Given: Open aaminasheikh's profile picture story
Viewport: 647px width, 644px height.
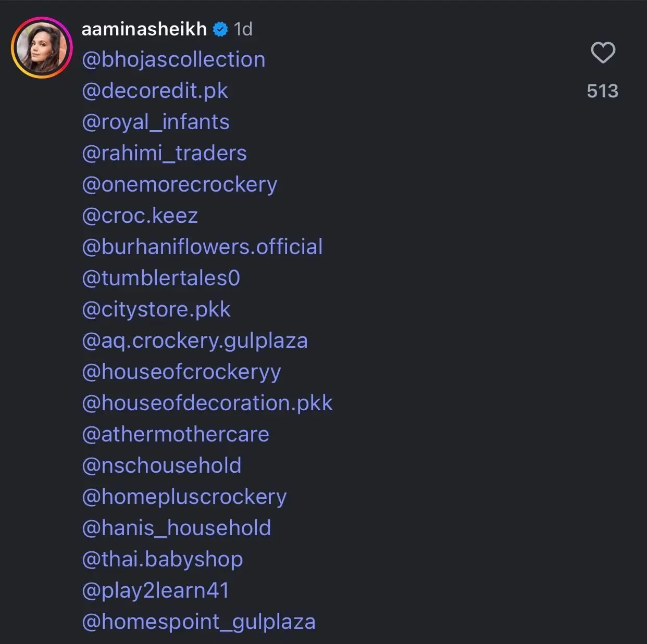Looking at the screenshot, I should click(x=42, y=48).
